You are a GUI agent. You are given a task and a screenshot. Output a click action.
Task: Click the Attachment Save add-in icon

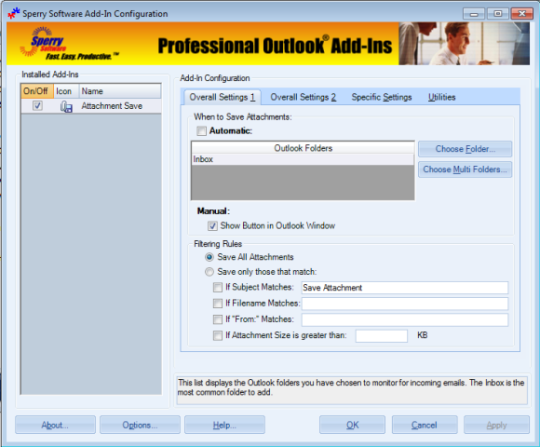click(66, 106)
